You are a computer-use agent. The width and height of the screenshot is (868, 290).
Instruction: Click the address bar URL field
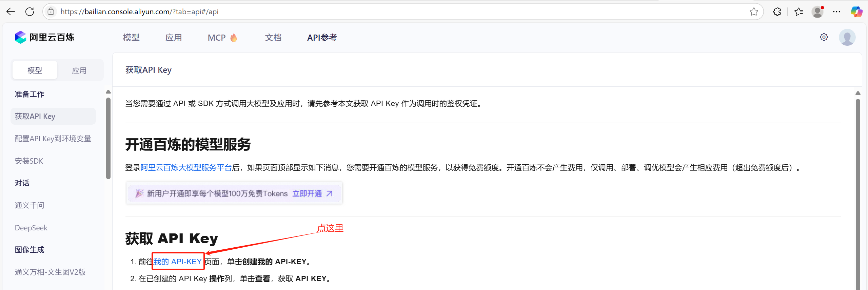pos(403,12)
